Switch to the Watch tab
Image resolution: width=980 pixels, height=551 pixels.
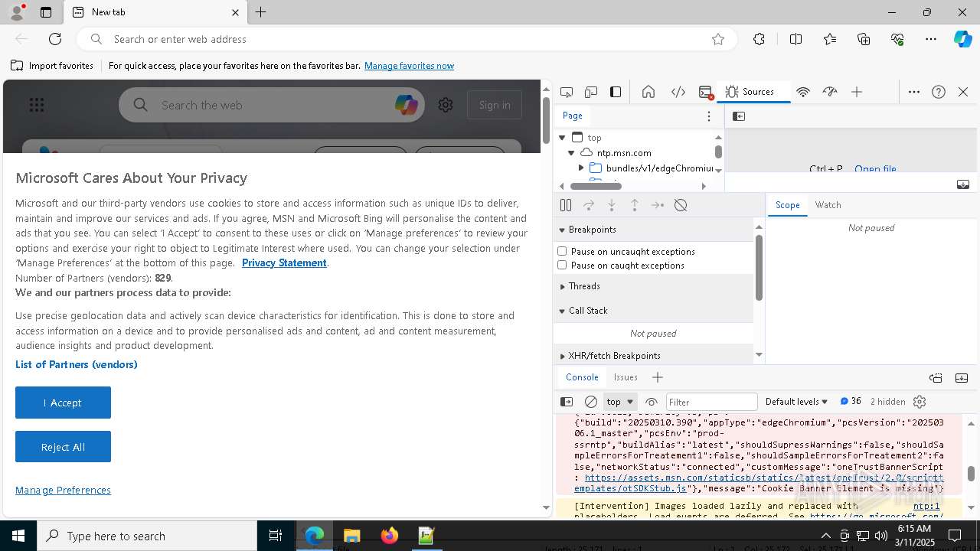pos(828,205)
